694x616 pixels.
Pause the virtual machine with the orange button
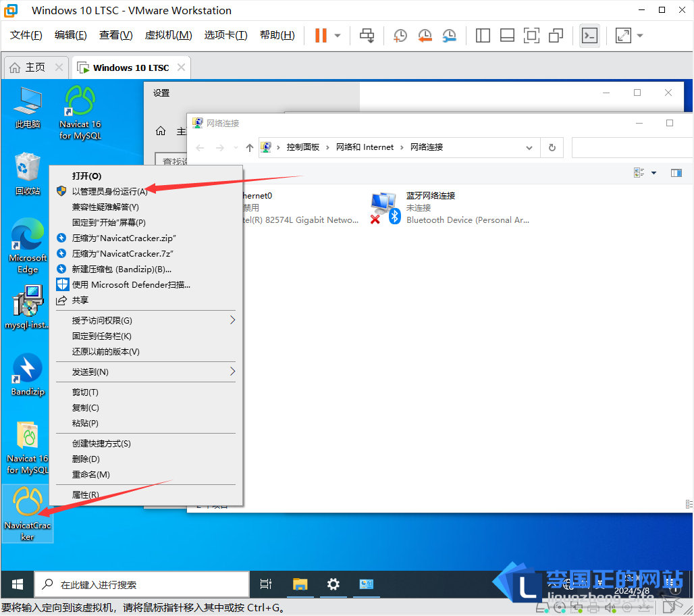coord(321,35)
